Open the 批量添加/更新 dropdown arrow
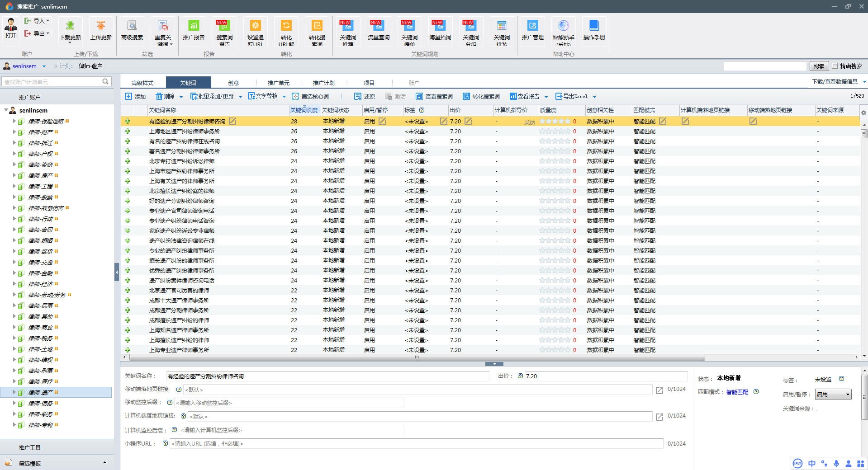 (x=240, y=97)
